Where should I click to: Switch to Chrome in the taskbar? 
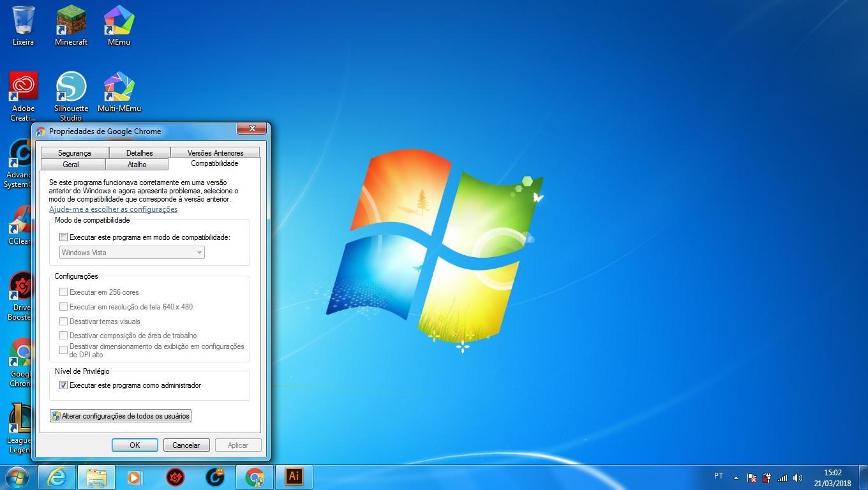pyautogui.click(x=255, y=477)
